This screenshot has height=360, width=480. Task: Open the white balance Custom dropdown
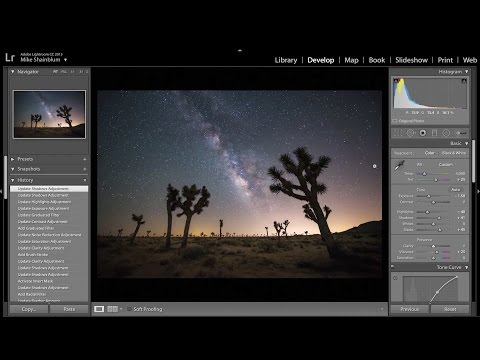446,164
